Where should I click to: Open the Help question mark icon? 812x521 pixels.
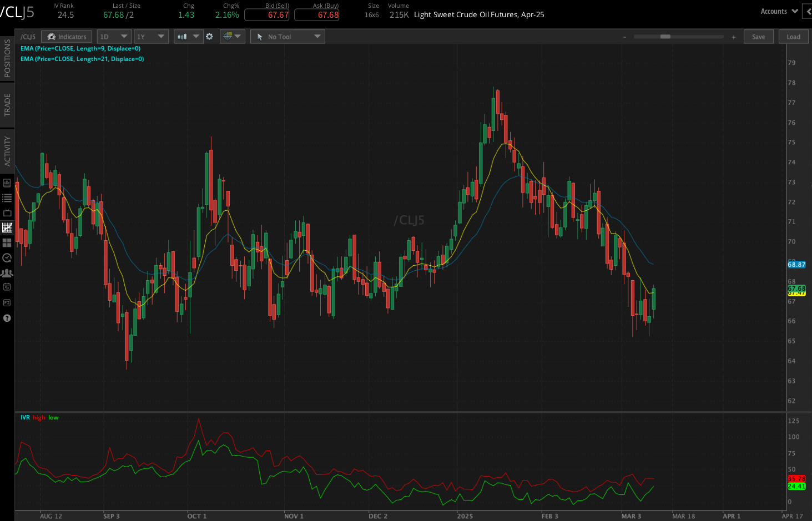pos(7,318)
